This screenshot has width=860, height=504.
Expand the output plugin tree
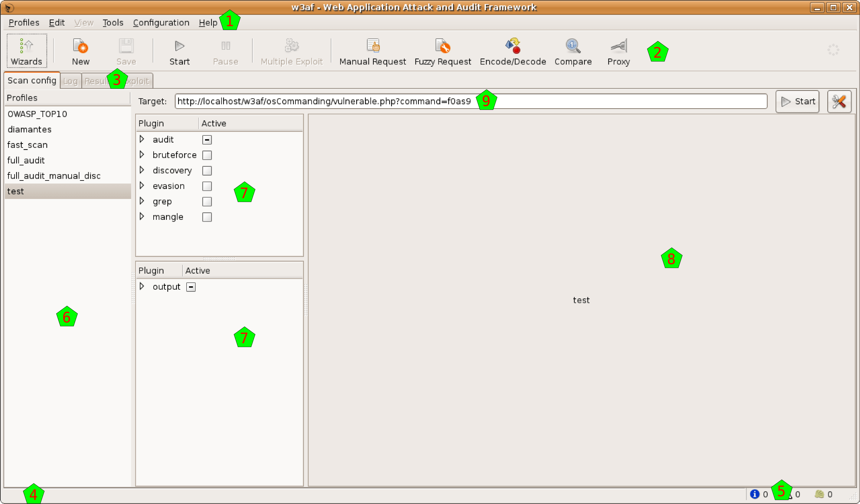pyautogui.click(x=142, y=286)
